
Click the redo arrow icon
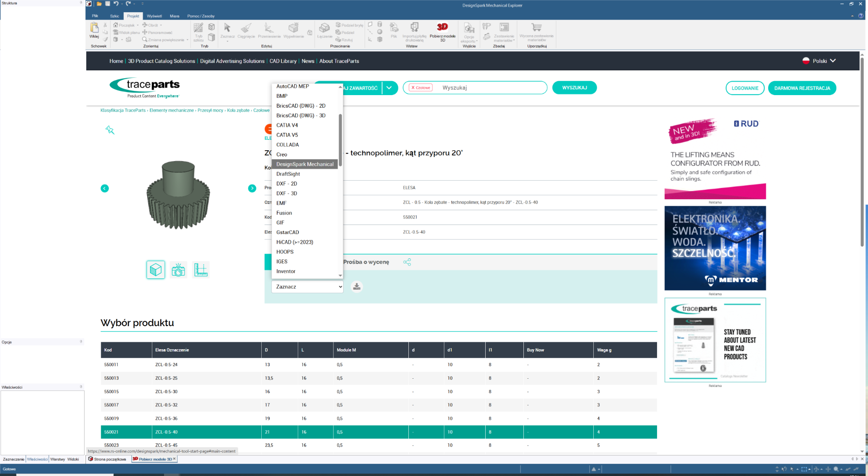pyautogui.click(x=128, y=3)
